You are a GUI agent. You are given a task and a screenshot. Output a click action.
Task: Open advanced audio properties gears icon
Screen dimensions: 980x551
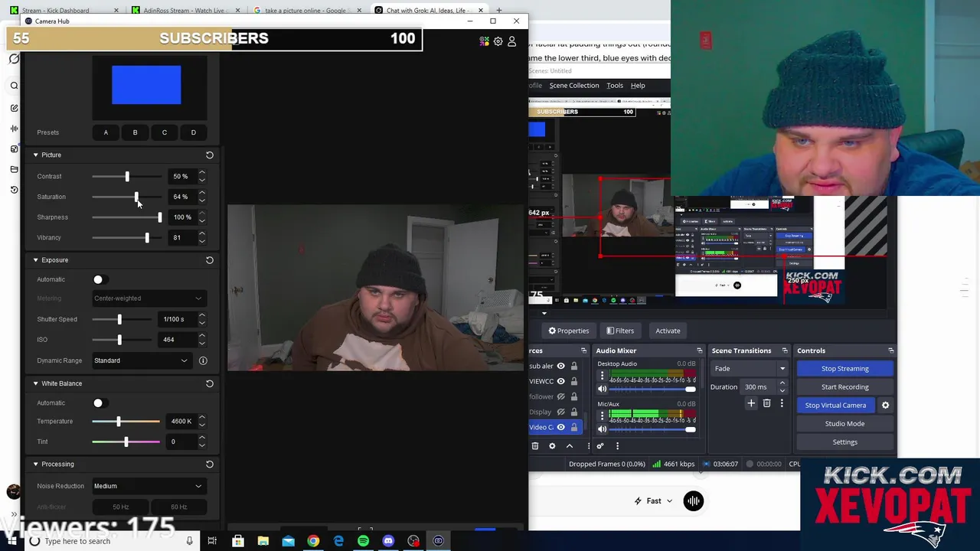pyautogui.click(x=600, y=446)
